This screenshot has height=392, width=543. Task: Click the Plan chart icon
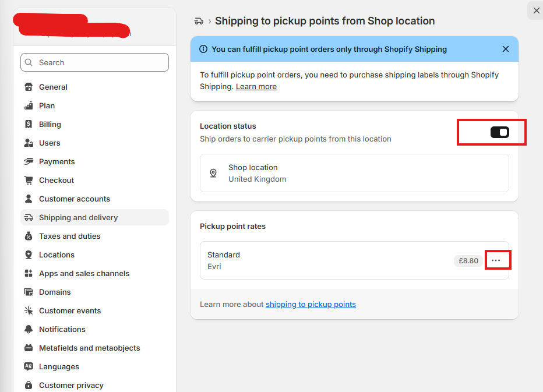pos(29,105)
